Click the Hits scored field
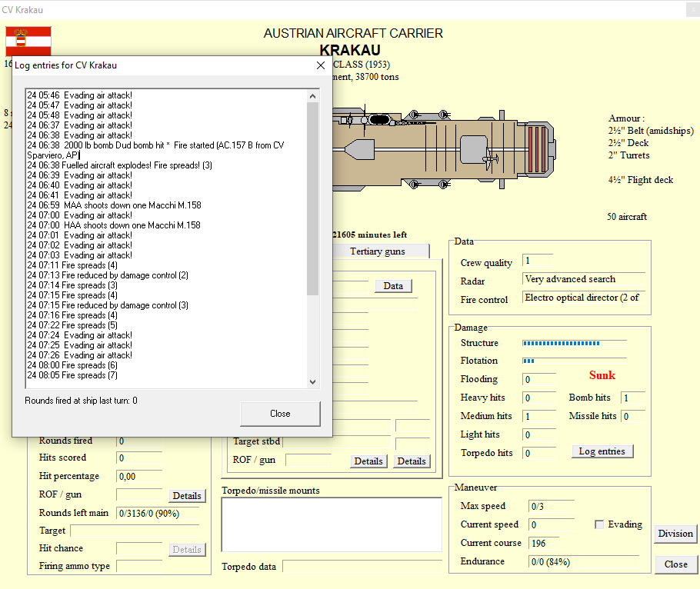 click(x=139, y=458)
